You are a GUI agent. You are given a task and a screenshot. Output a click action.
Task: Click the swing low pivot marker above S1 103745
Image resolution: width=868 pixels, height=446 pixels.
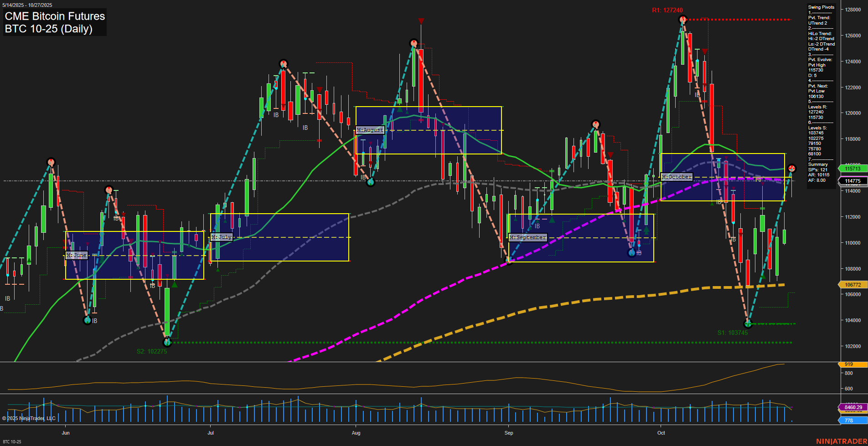point(748,323)
